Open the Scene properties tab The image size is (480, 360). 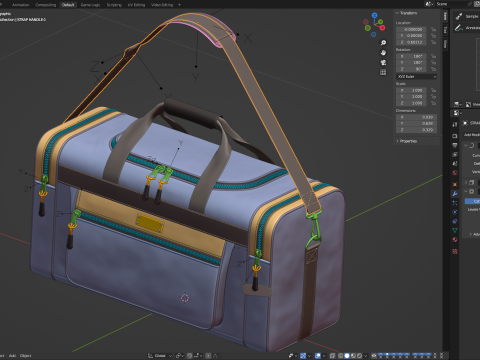455,163
